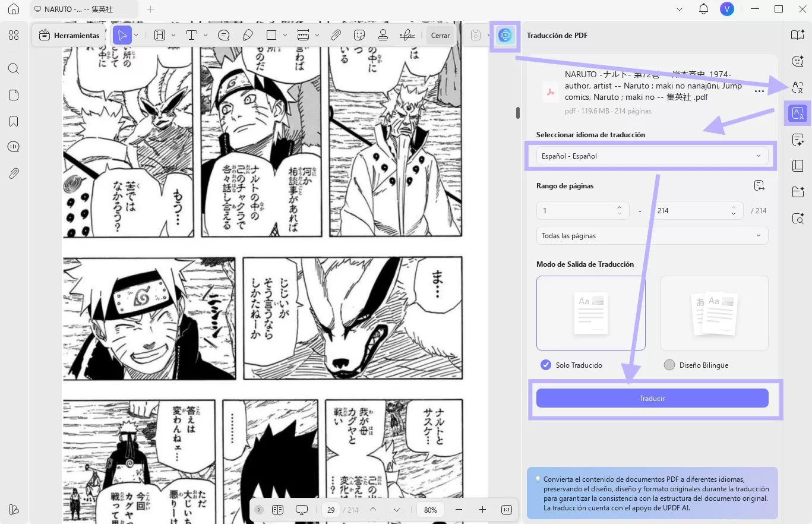Click the end page field showing 214
This screenshot has height=524, width=812.
[x=698, y=210]
